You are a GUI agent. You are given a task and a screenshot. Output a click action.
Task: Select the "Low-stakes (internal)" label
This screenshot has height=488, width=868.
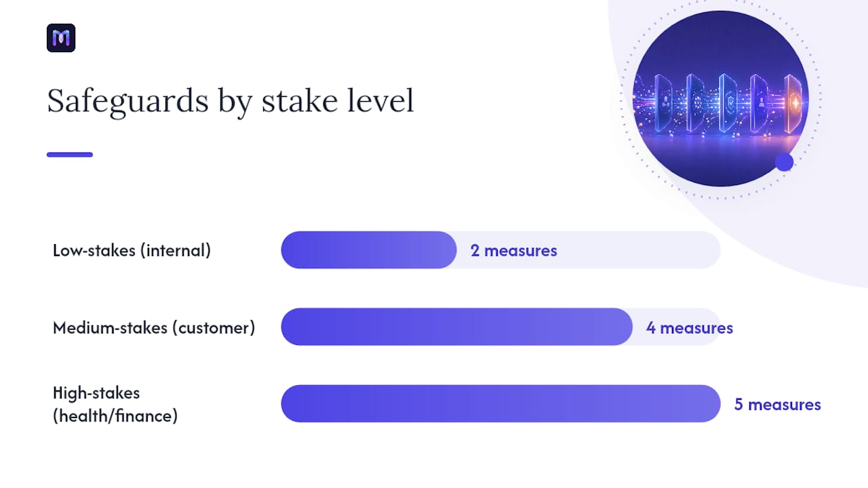[132, 250]
